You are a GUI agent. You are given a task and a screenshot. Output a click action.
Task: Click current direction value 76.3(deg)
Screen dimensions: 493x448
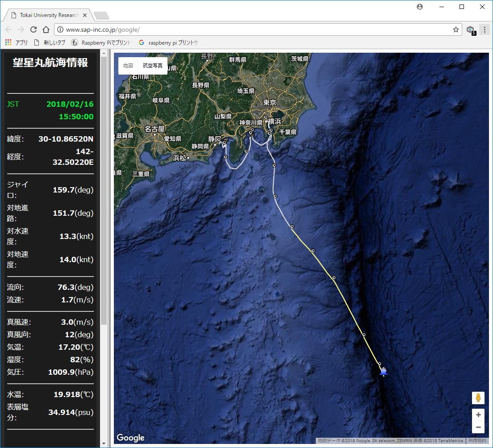click(75, 287)
